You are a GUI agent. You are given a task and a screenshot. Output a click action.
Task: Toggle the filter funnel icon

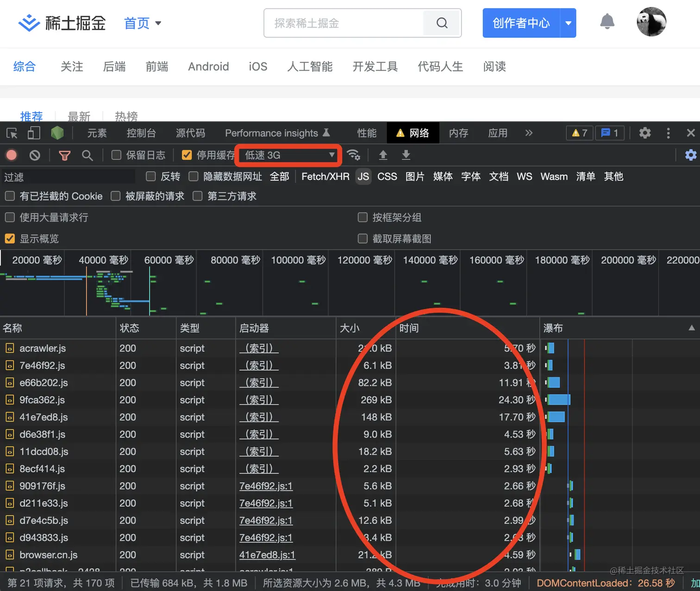pyautogui.click(x=65, y=156)
